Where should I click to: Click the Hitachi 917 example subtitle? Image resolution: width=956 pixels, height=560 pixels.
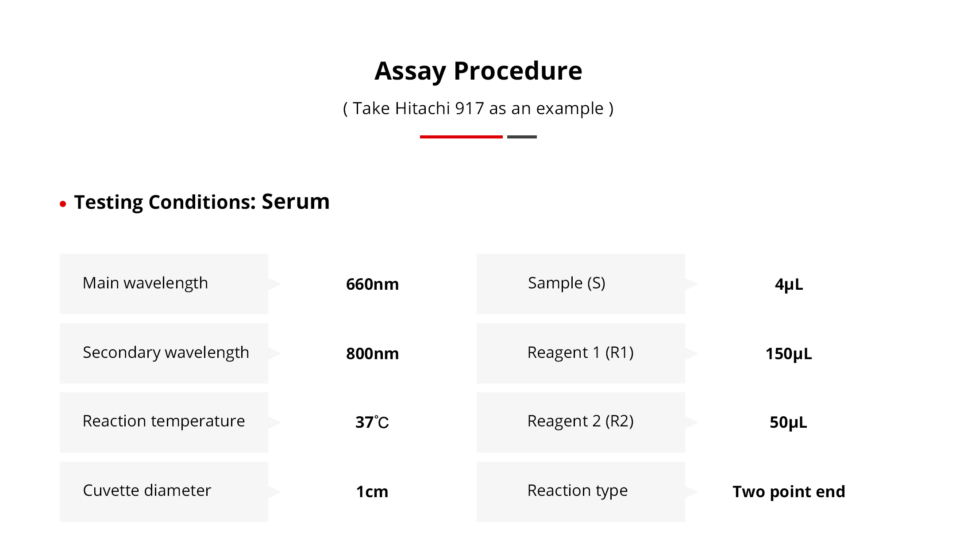coord(478,108)
